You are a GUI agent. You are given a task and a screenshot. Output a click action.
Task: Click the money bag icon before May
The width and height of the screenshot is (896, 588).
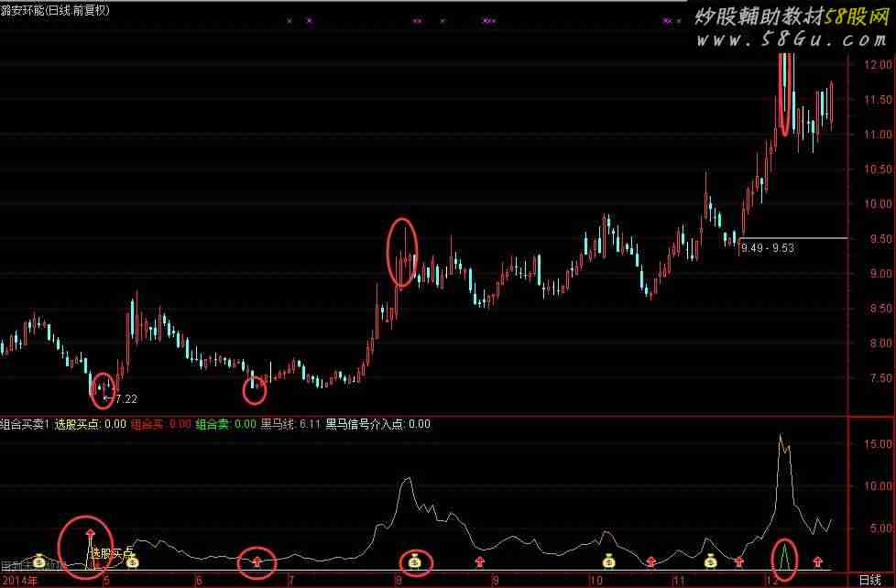click(38, 561)
